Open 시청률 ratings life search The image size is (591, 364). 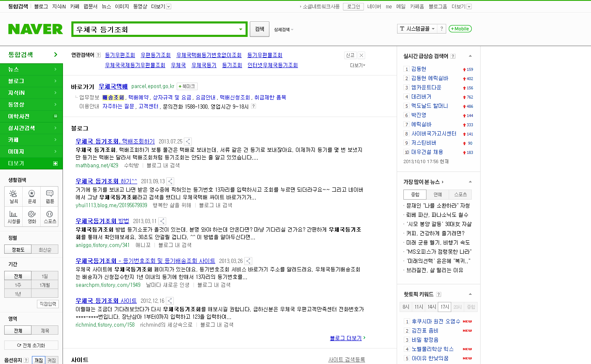click(x=13, y=217)
